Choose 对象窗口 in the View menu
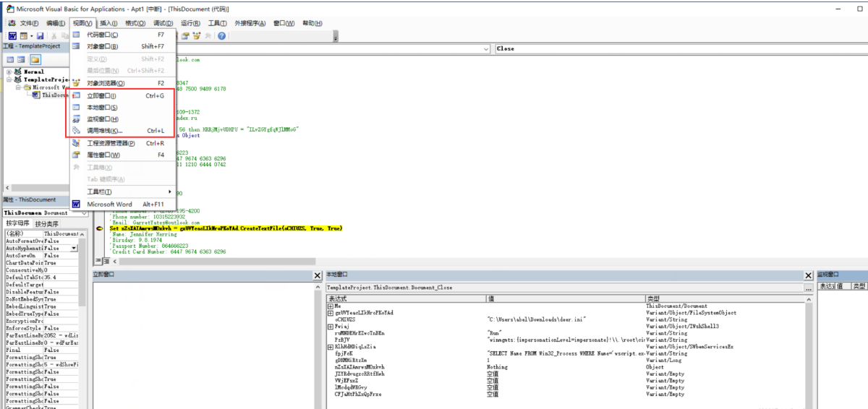868x409 pixels. (122, 46)
